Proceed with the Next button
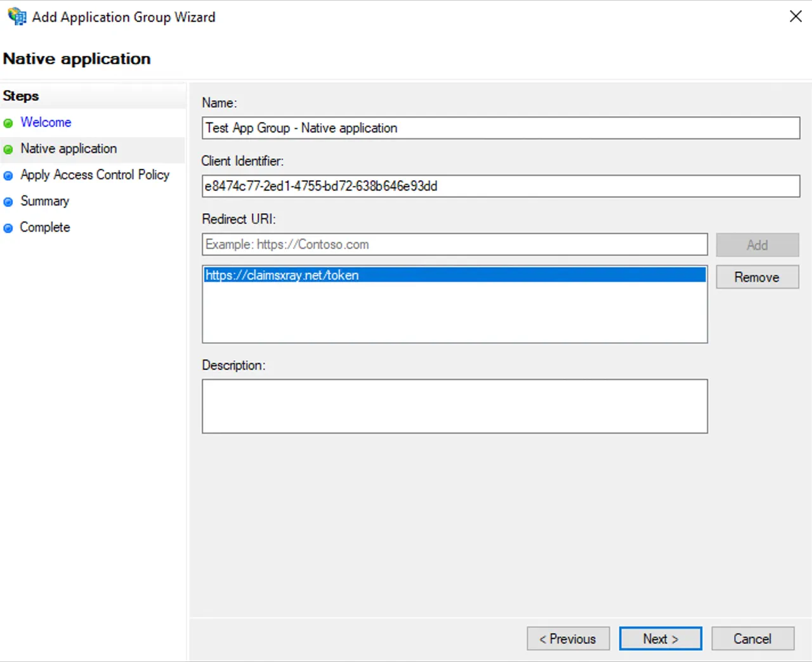The width and height of the screenshot is (812, 662). pyautogui.click(x=660, y=639)
